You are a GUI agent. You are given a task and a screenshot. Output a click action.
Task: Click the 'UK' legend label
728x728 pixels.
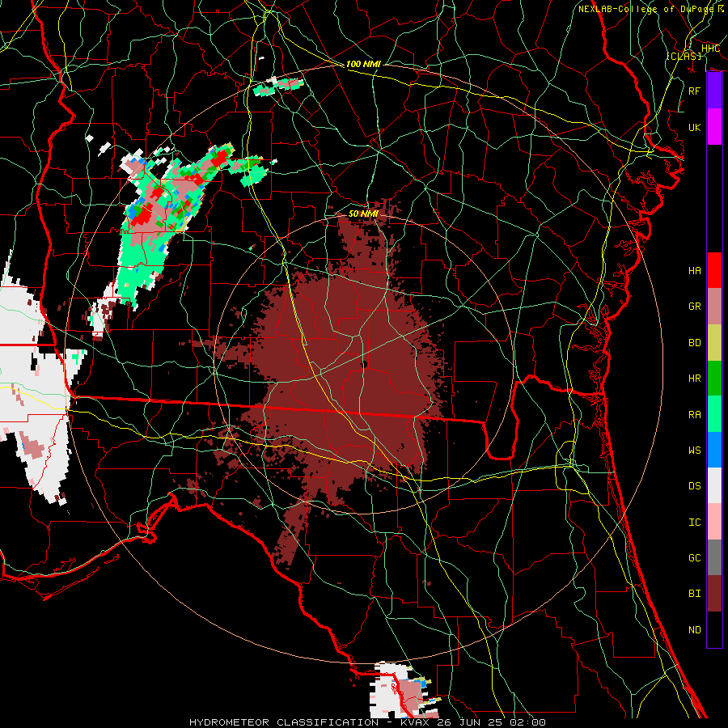pyautogui.click(x=694, y=127)
